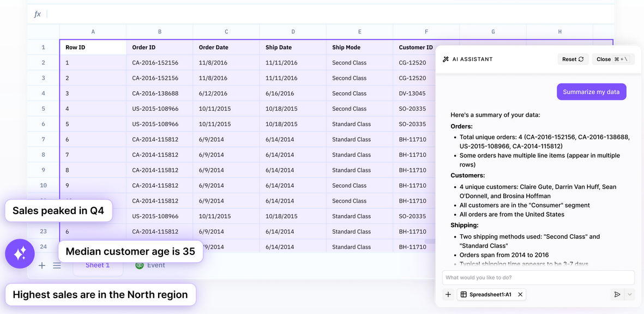Viewport: 644px width, 314px height.
Task: Select column H header
Action: [560, 32]
